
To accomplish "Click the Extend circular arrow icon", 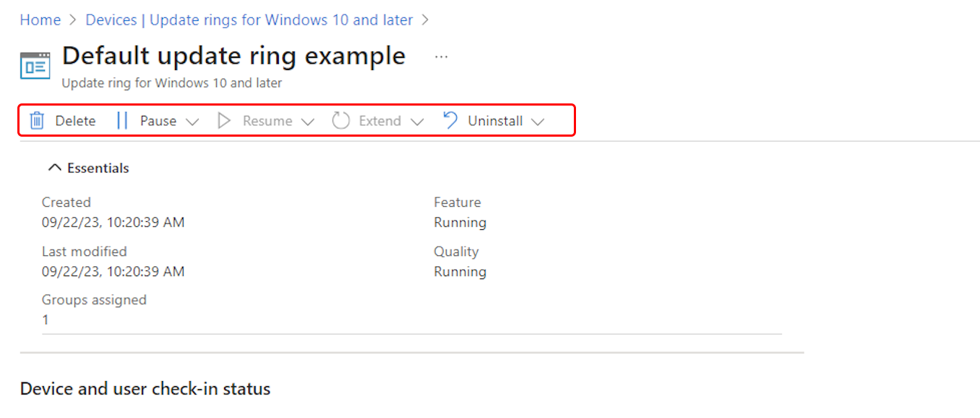I will (341, 121).
